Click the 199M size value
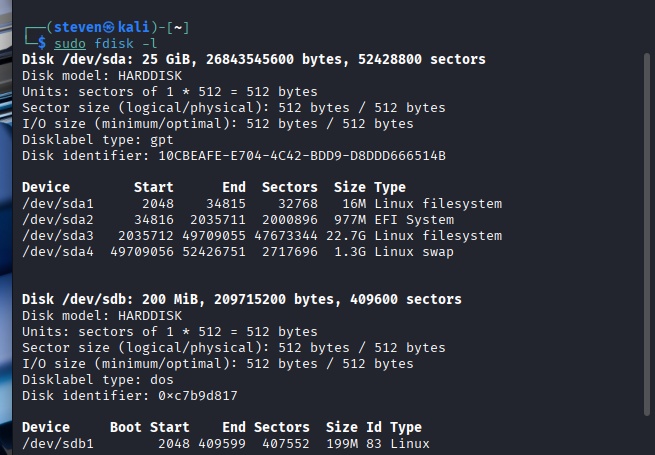 coord(342,443)
